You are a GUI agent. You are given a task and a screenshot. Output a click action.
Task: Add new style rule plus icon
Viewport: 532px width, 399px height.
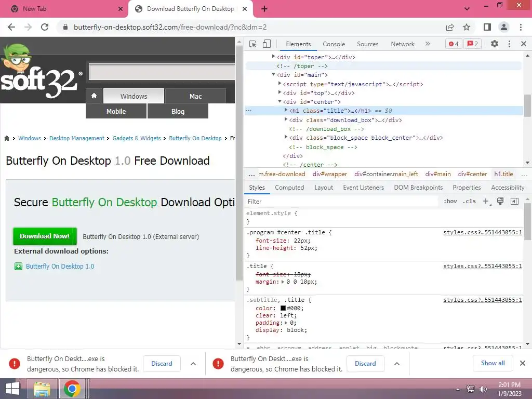coord(486,202)
